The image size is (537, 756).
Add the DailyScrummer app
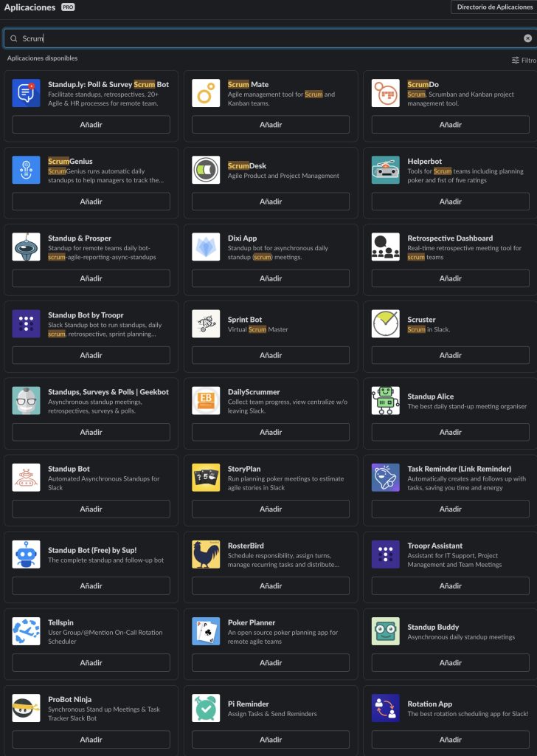point(271,432)
